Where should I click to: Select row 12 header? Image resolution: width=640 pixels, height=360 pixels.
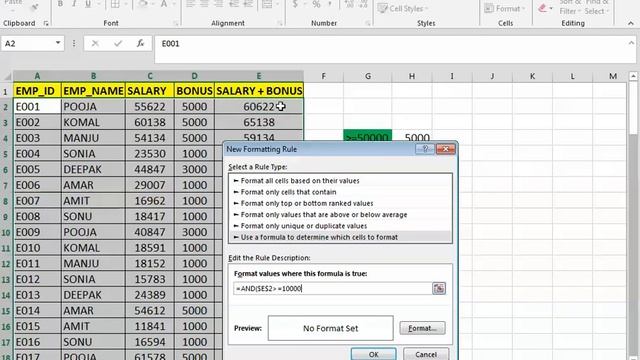click(x=6, y=264)
